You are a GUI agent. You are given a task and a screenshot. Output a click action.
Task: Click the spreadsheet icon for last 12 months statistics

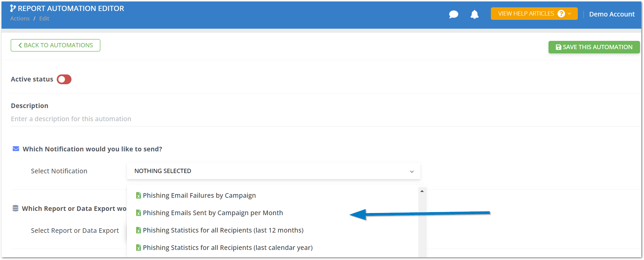pos(139,230)
